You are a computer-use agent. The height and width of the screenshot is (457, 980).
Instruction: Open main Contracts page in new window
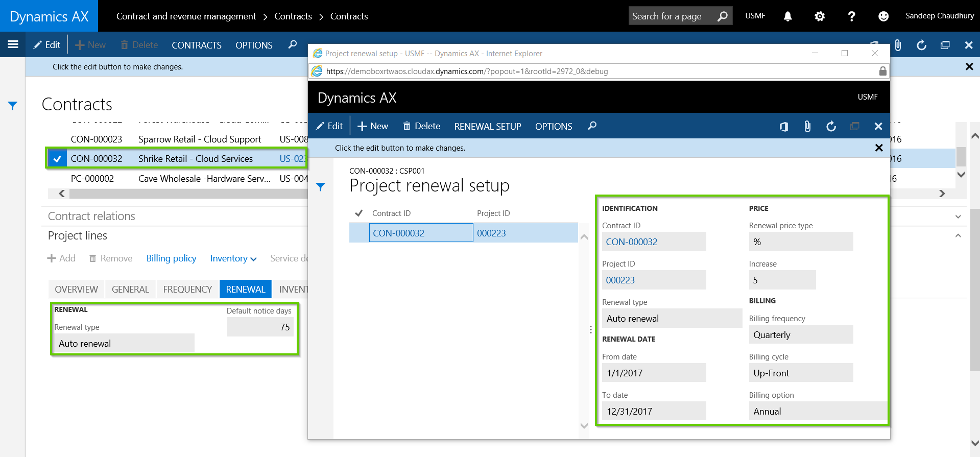pyautogui.click(x=945, y=45)
